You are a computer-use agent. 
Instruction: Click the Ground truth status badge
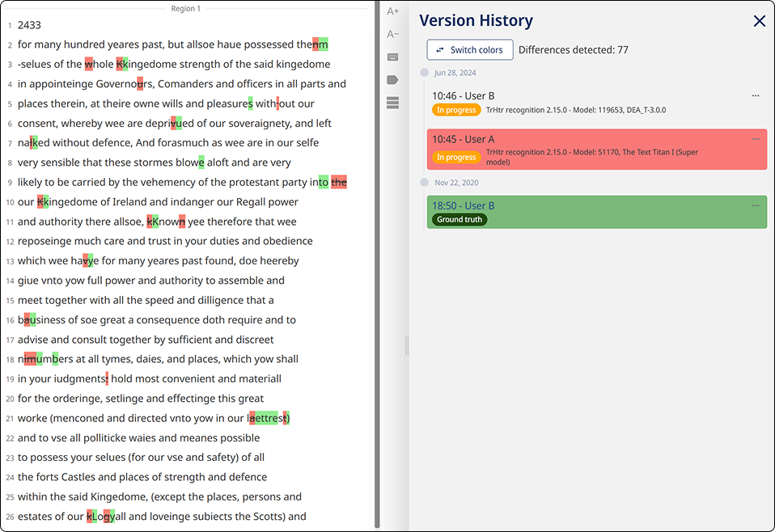pos(459,220)
